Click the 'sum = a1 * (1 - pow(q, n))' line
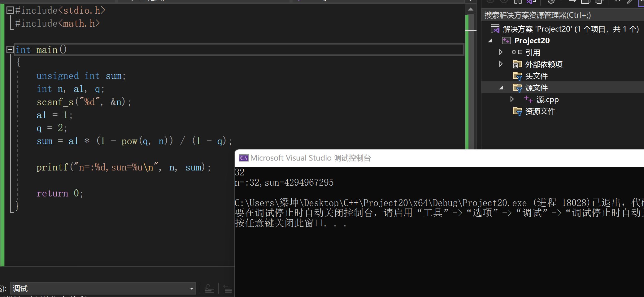Viewport: 644px width, 297px height. [134, 141]
